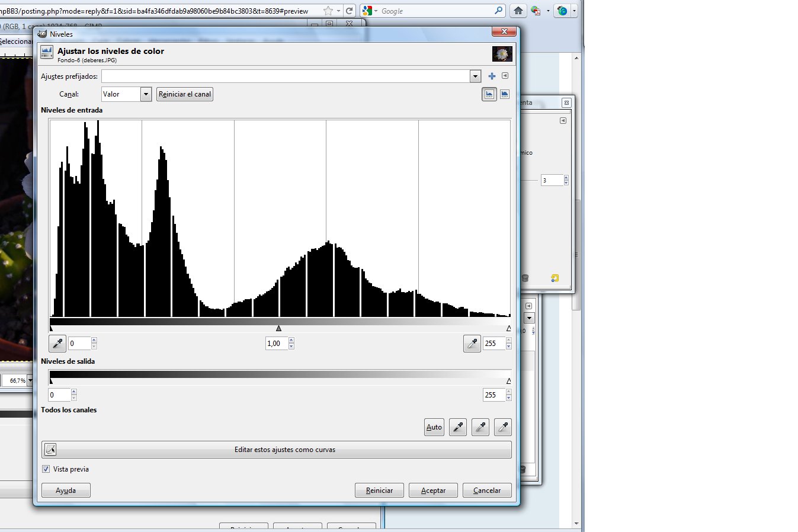Click the GIMP icon in Niveles title bar
The width and height of the screenshot is (798, 532).
pyautogui.click(x=42, y=34)
